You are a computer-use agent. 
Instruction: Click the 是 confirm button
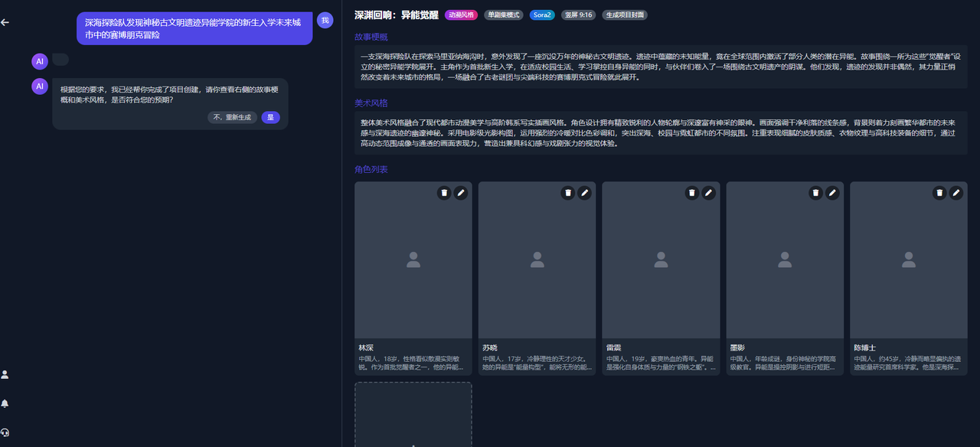tap(269, 119)
